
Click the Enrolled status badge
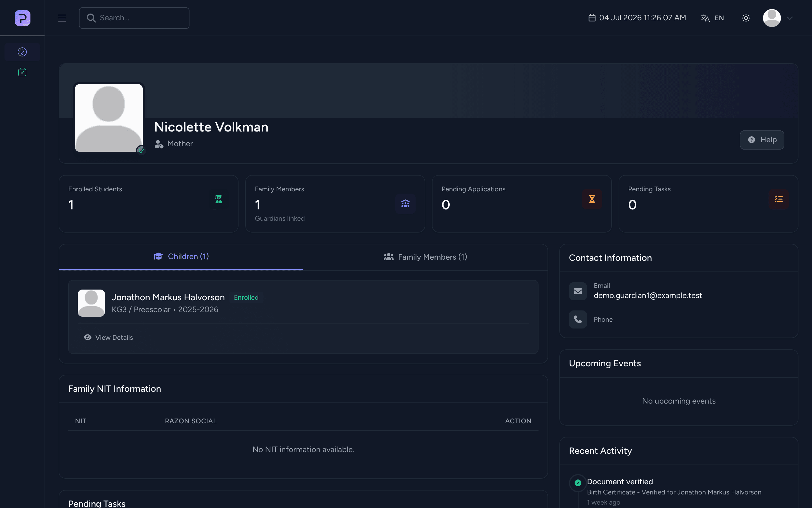click(246, 297)
